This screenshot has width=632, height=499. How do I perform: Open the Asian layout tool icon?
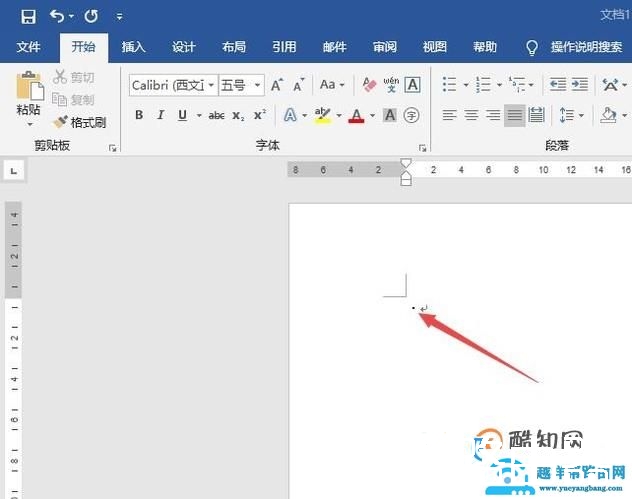(610, 85)
